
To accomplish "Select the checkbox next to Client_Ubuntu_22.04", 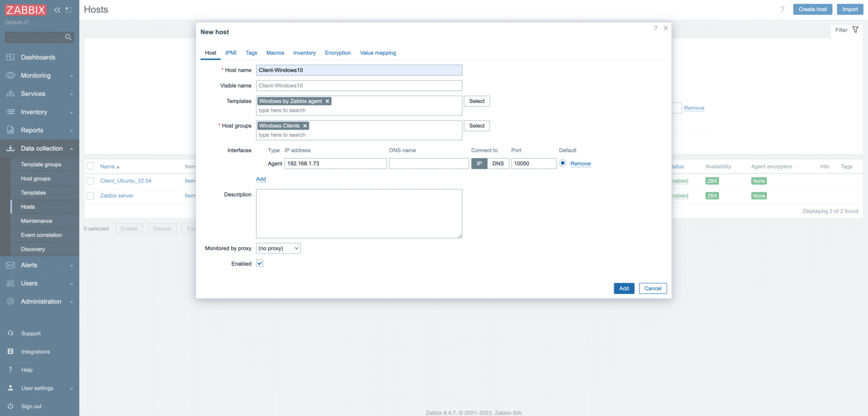I will tap(90, 180).
